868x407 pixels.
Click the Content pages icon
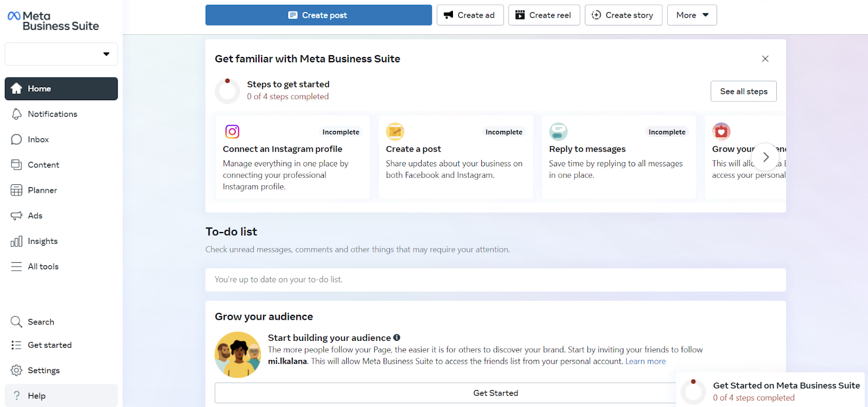16,165
